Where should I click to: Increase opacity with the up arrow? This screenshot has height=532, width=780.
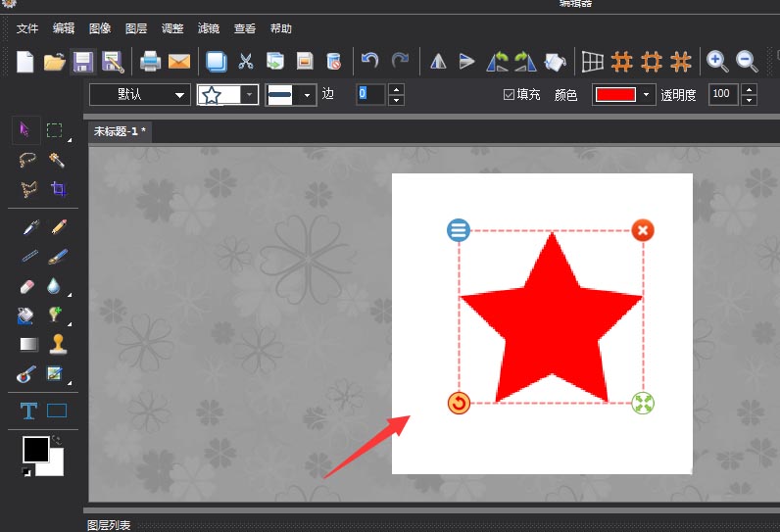point(750,89)
